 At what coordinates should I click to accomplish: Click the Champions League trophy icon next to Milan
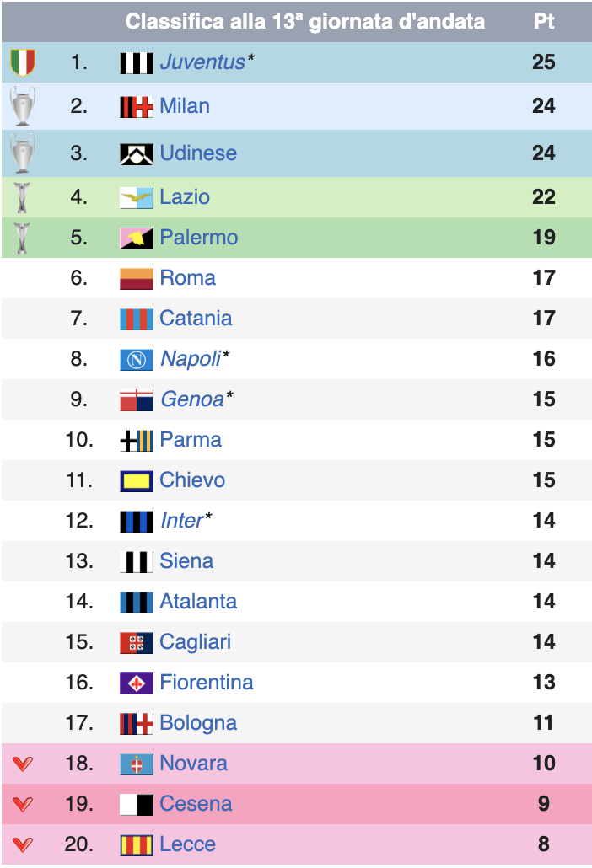[23, 106]
